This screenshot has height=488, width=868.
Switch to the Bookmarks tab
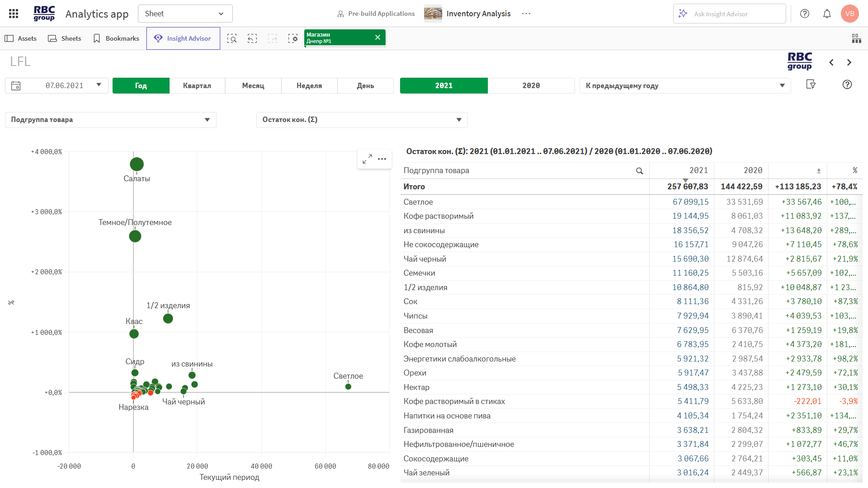(116, 38)
